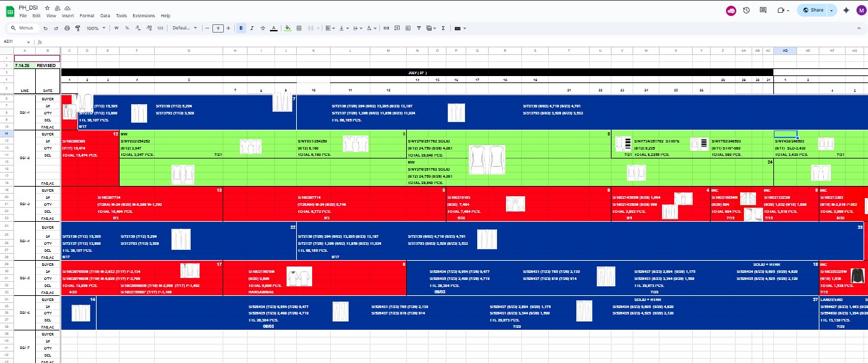The width and height of the screenshot is (868, 363).
Task: Open the Google Sheets home icon
Action: 11,10
